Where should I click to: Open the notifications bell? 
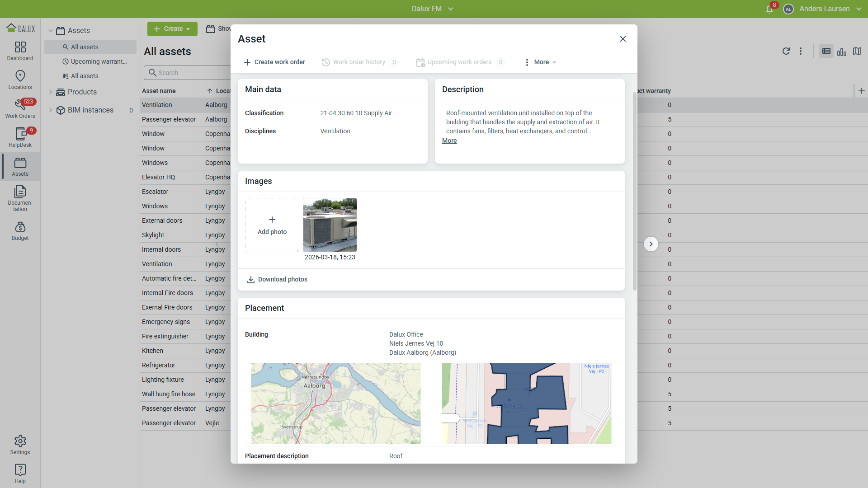[x=769, y=9]
